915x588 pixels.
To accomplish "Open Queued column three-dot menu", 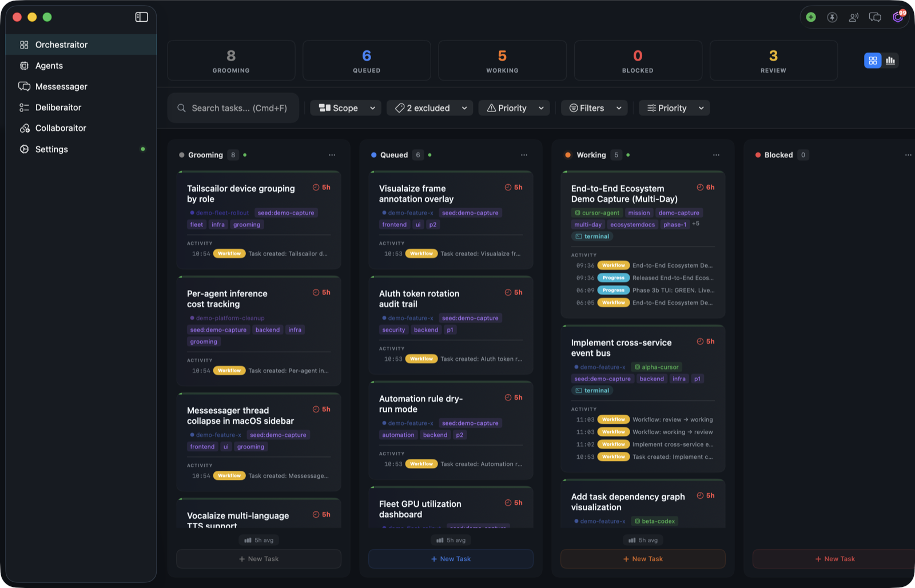I will (x=524, y=155).
